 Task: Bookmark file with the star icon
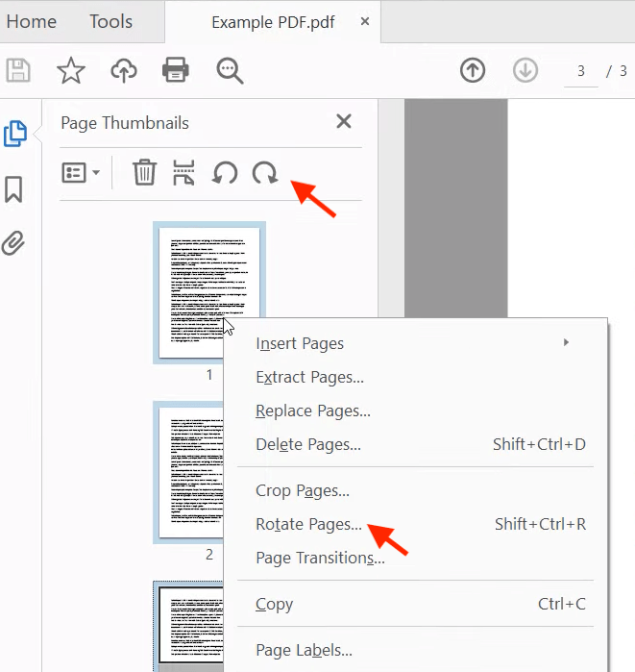click(x=71, y=70)
